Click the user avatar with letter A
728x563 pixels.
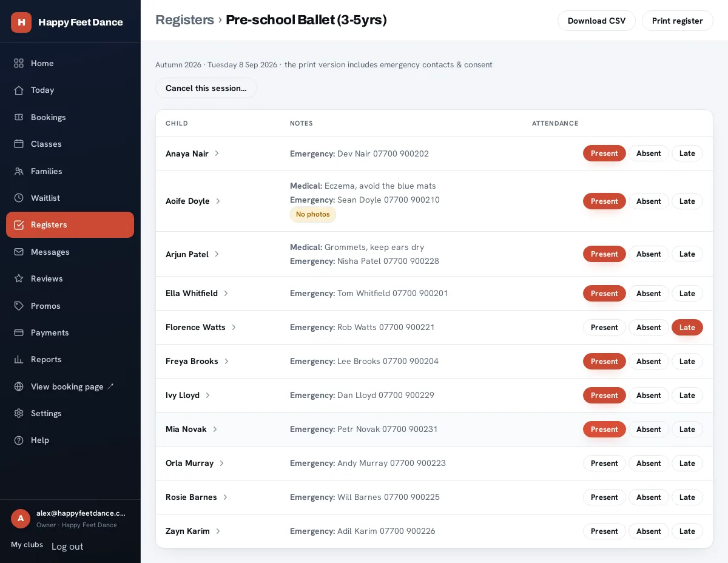point(21,519)
